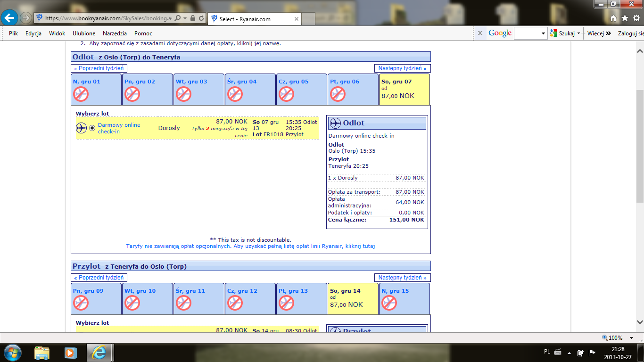Open the Ulubione menu
This screenshot has height=362, width=644.
tap(84, 33)
